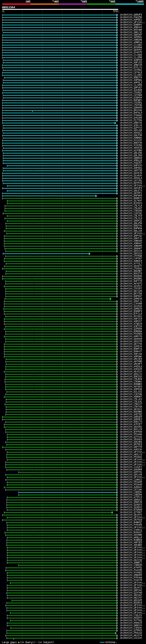Select the UniRef100_B3S803 label

(131, 203)
